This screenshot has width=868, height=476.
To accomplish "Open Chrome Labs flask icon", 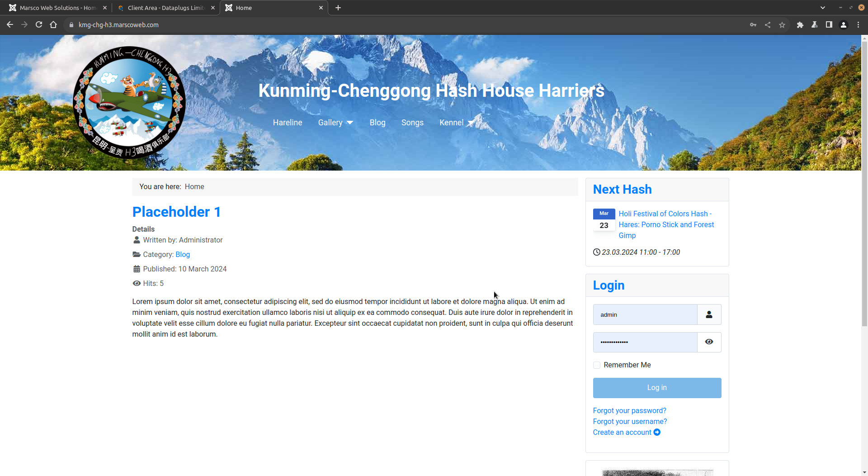I will click(815, 25).
